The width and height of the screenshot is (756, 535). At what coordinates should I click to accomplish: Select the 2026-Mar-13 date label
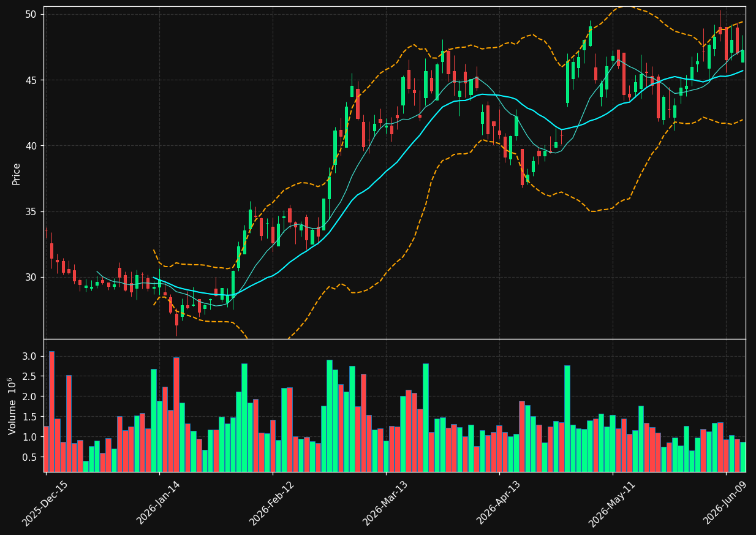(385, 504)
